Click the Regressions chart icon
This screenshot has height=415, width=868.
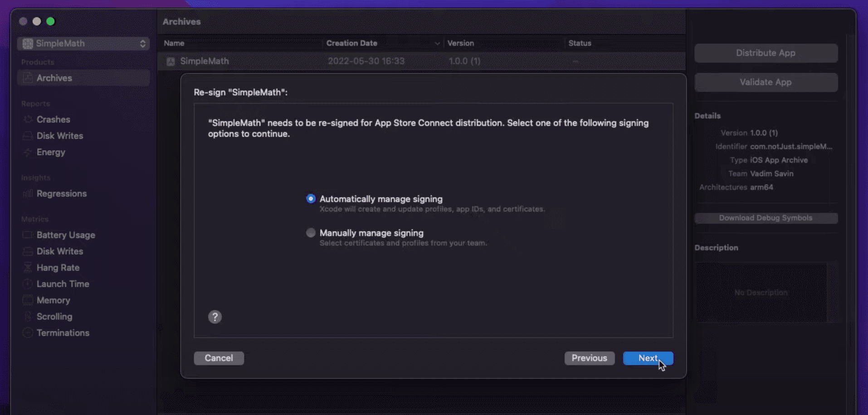click(28, 194)
